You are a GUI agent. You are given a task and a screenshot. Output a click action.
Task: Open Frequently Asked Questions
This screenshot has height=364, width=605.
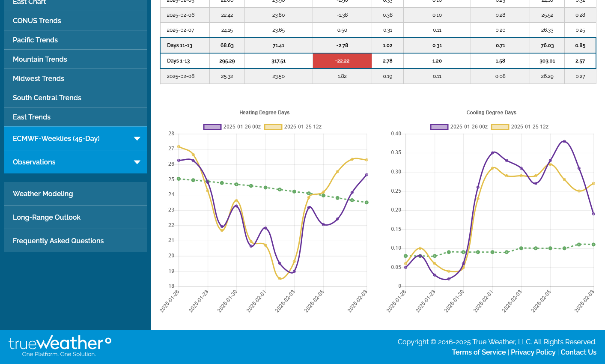[x=58, y=241]
